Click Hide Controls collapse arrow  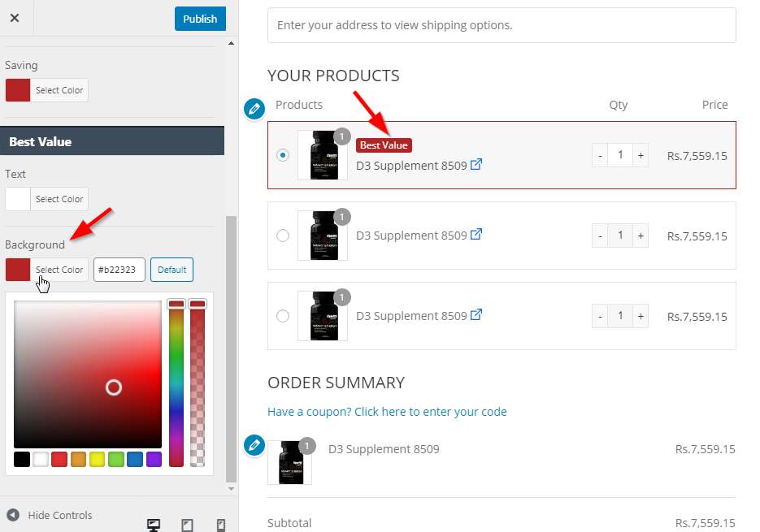(x=12, y=515)
